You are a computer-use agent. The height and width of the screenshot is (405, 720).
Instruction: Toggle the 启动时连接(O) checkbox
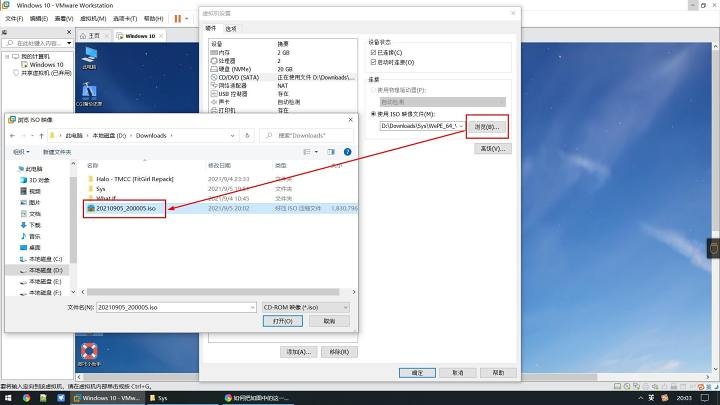(373, 62)
